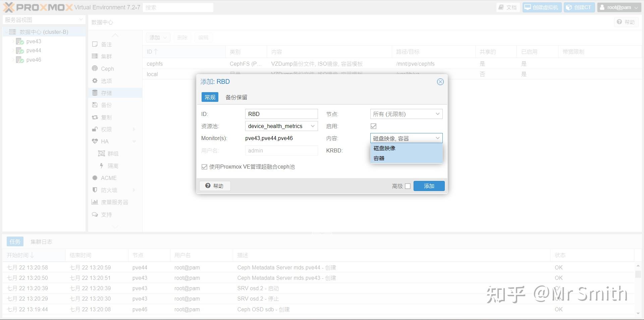This screenshot has width=644, height=320.
Task: Type in the ID field containing RBD
Action: [281, 114]
